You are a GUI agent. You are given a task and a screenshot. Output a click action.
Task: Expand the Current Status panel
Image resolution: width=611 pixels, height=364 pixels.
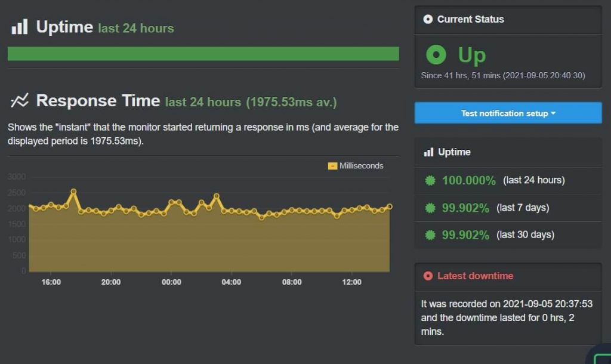coord(471,19)
